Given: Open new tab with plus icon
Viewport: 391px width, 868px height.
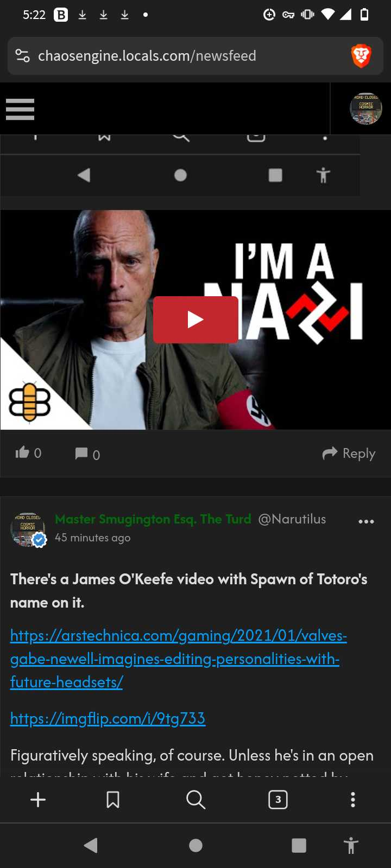Looking at the screenshot, I should (38, 800).
